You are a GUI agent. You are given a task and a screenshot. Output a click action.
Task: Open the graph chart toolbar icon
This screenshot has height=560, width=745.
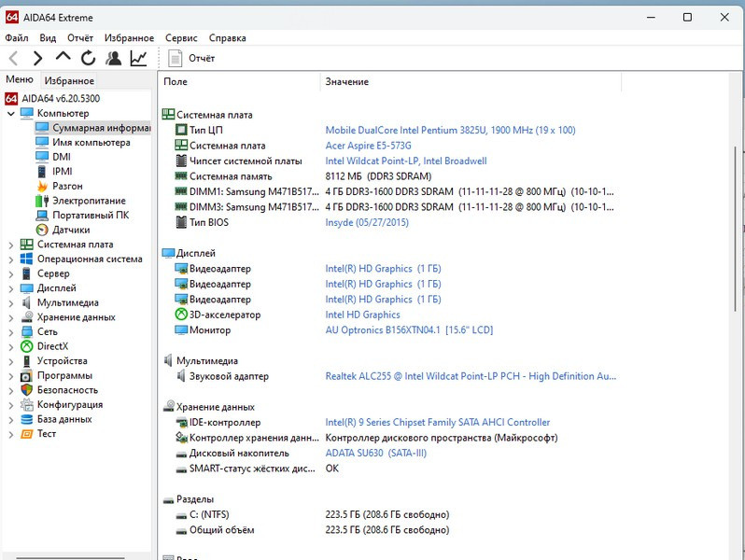[x=138, y=58]
